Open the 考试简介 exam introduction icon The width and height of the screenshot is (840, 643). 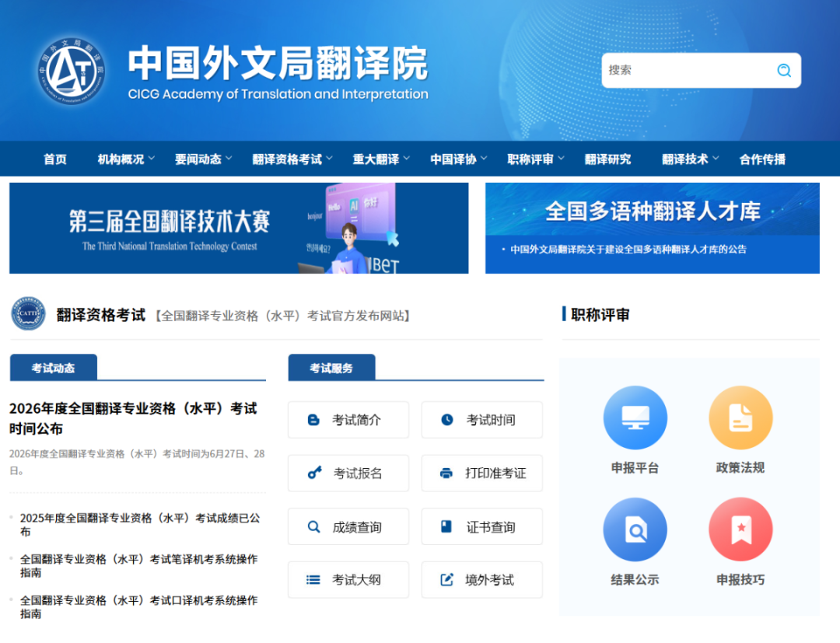pyautogui.click(x=313, y=419)
